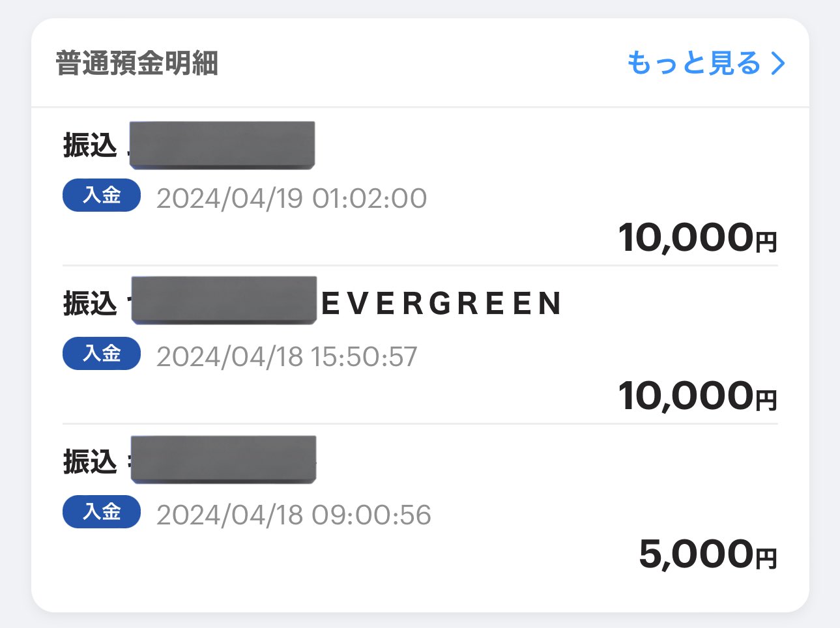Click the 10,000円 amount of the EVERGREEN deposit

[698, 395]
